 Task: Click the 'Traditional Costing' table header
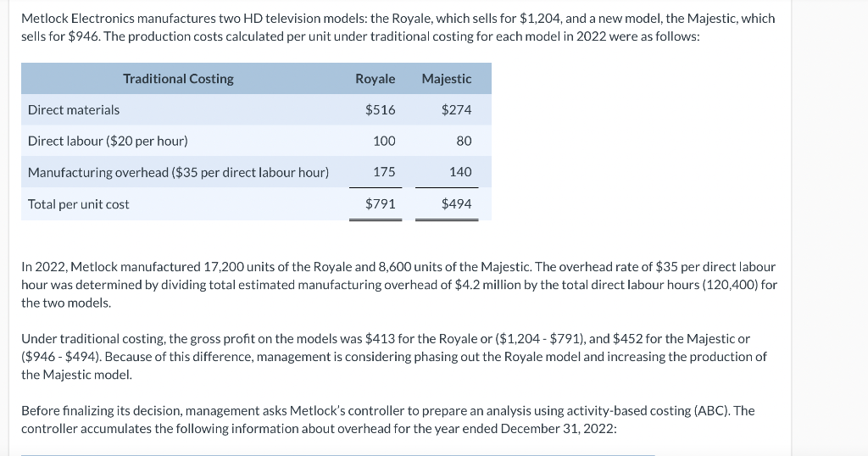point(178,79)
